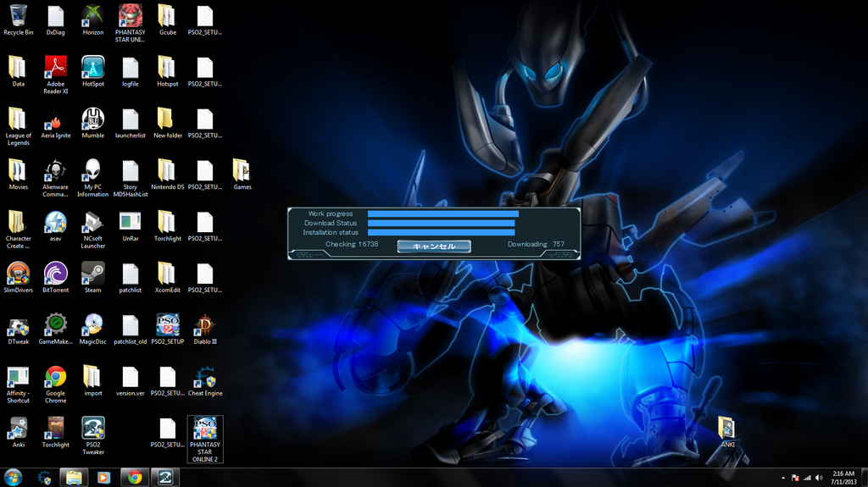The height and width of the screenshot is (487, 868).
Task: Open Windows Explorer from the taskbar
Action: [74, 478]
